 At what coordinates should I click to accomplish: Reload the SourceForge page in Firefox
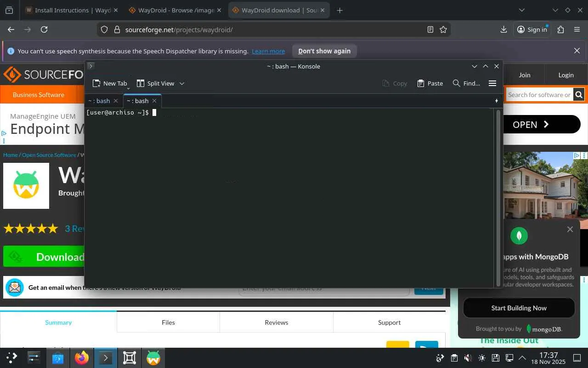pos(44,29)
